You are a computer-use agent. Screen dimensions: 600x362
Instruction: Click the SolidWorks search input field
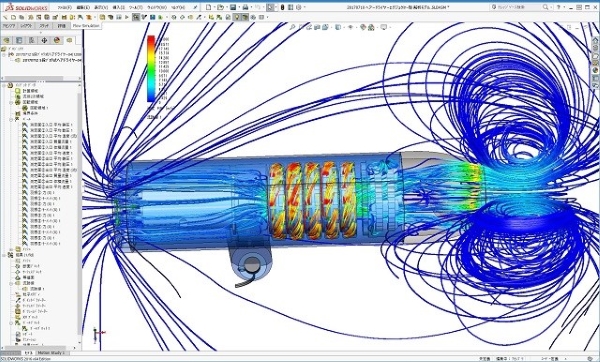[x=518, y=7]
